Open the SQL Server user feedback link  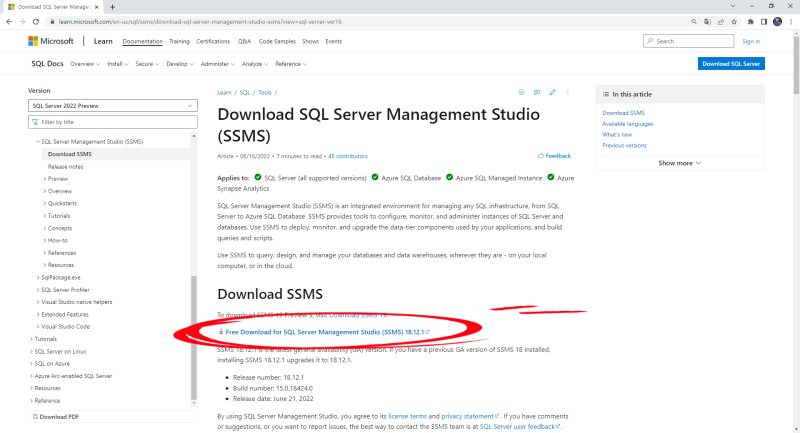pos(517,426)
